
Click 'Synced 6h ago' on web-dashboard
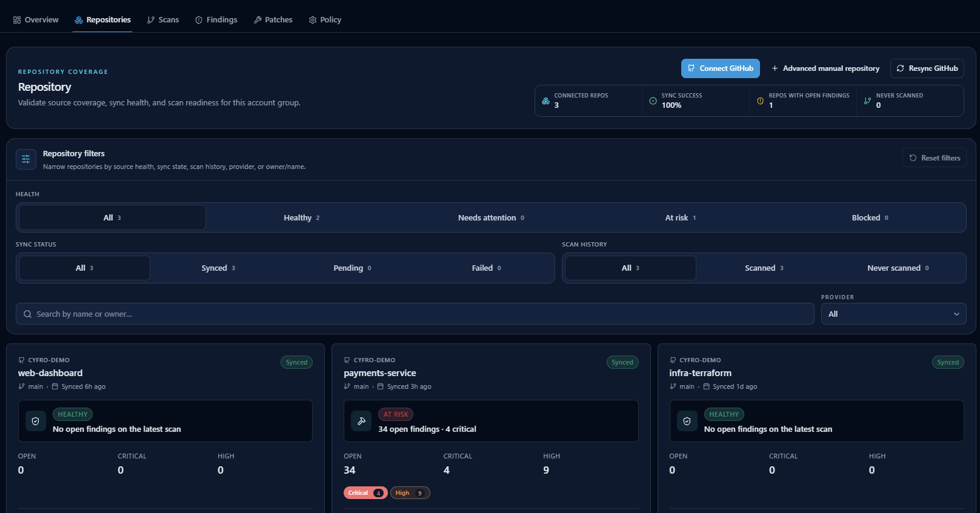tap(84, 386)
